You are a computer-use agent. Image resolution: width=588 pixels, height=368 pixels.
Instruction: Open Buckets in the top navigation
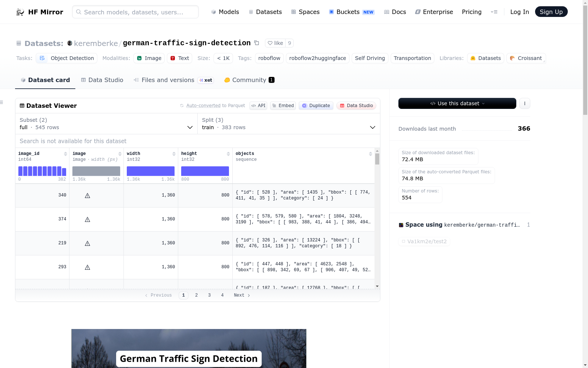351,12
